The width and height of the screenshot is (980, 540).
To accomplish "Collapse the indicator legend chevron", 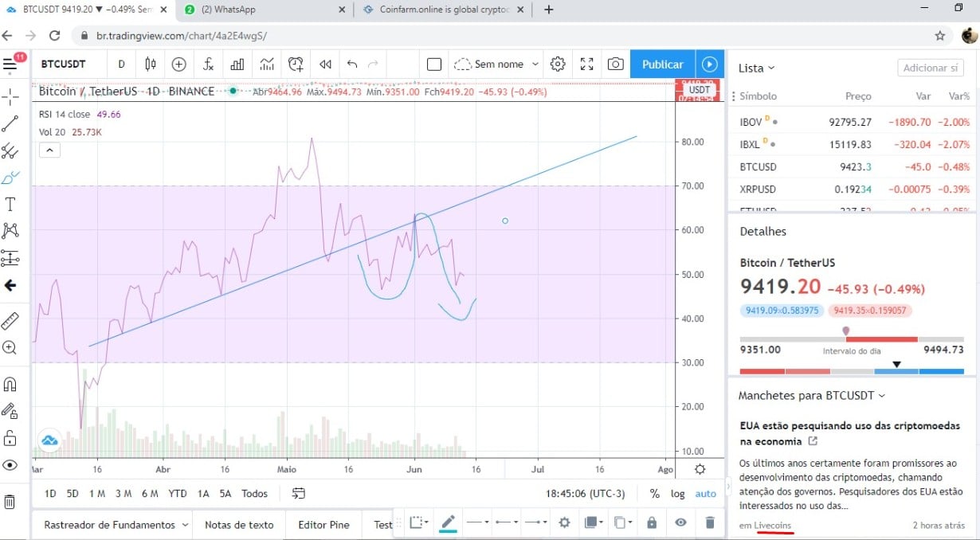I will tap(49, 150).
